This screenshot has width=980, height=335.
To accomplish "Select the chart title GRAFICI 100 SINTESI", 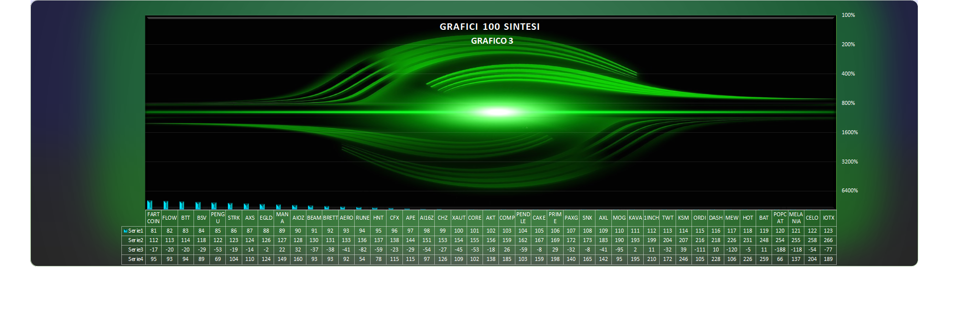I will point(490,27).
